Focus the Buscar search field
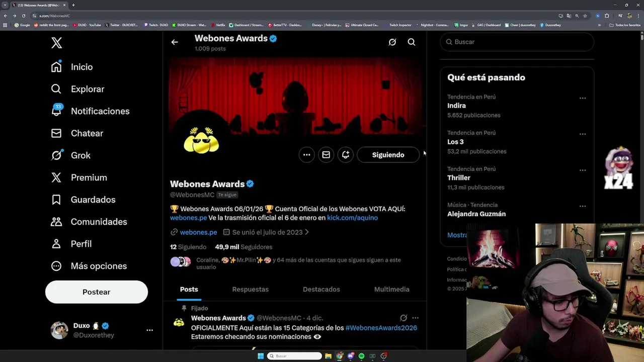Viewport: 644px width, 362px height. click(517, 42)
